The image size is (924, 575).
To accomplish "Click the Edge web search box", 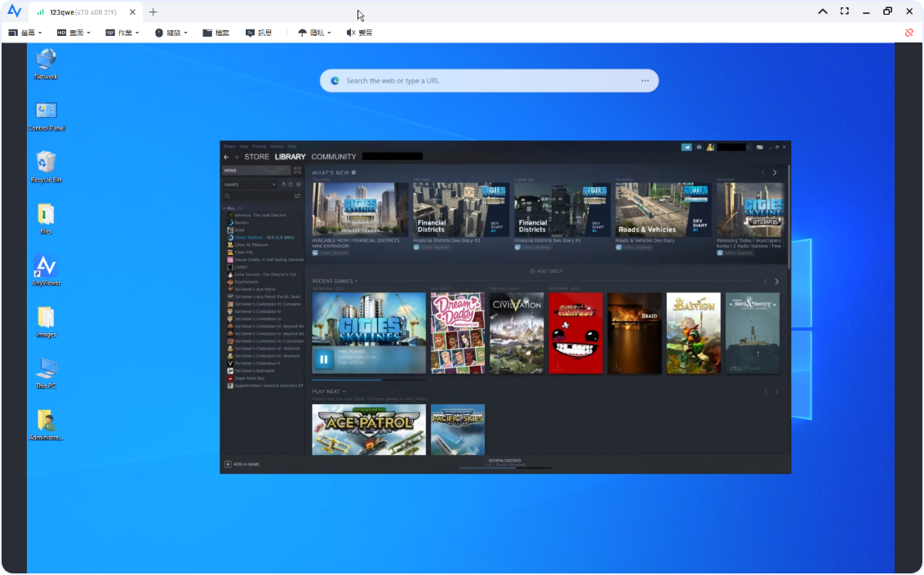I will coord(489,81).
